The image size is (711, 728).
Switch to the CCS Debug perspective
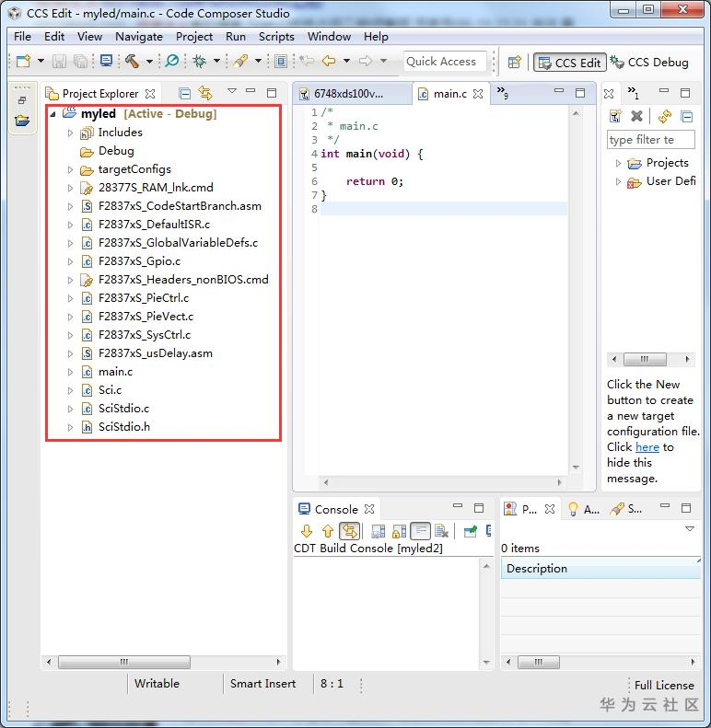click(649, 63)
